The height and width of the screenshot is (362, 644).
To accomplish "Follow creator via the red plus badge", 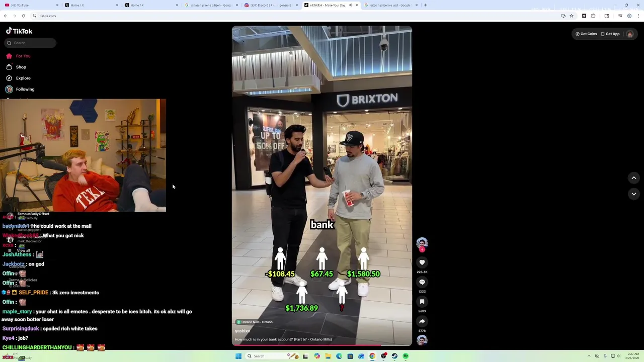I will [422, 250].
